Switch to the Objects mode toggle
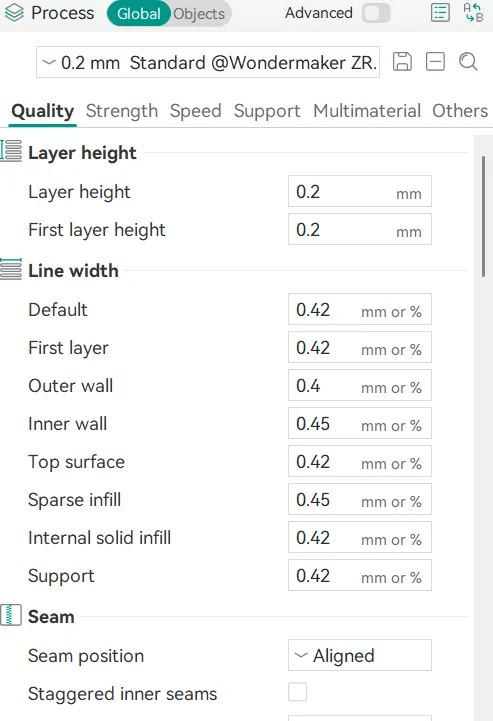This screenshot has height=721, width=493. [200, 14]
